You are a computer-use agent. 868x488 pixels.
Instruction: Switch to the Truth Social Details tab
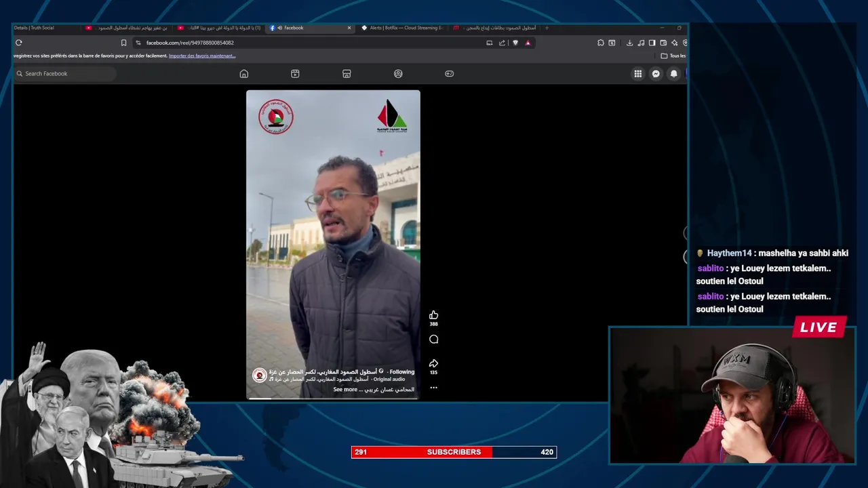(47, 28)
